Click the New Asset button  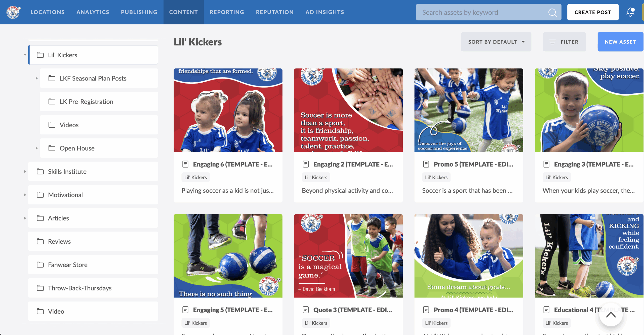coord(620,42)
